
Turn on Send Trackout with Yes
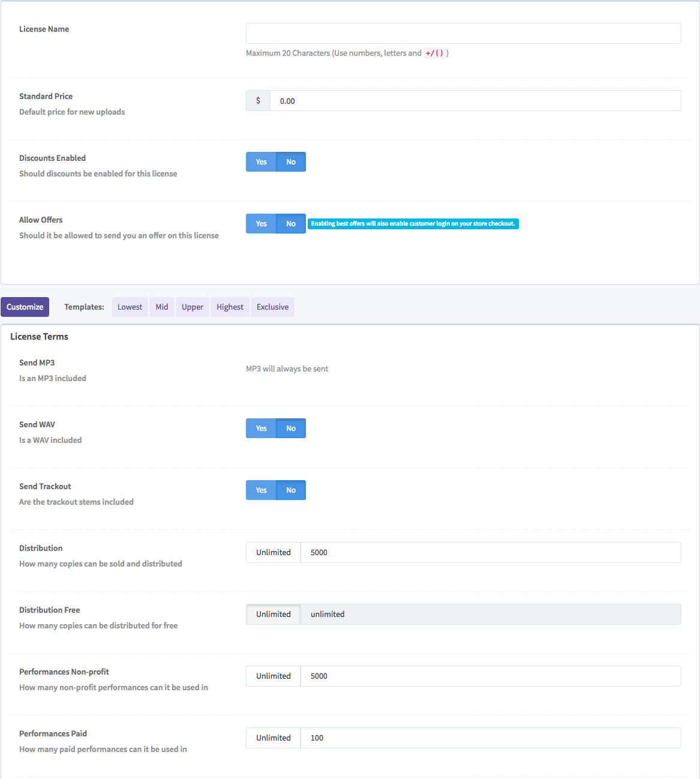coord(261,490)
